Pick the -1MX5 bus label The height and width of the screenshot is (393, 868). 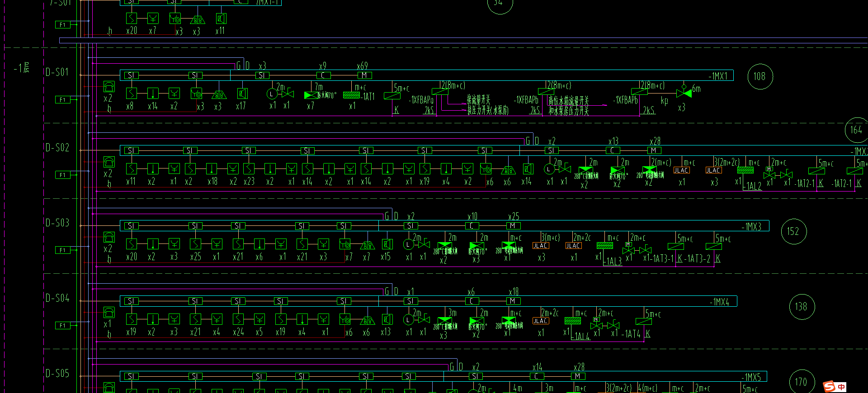click(x=751, y=377)
